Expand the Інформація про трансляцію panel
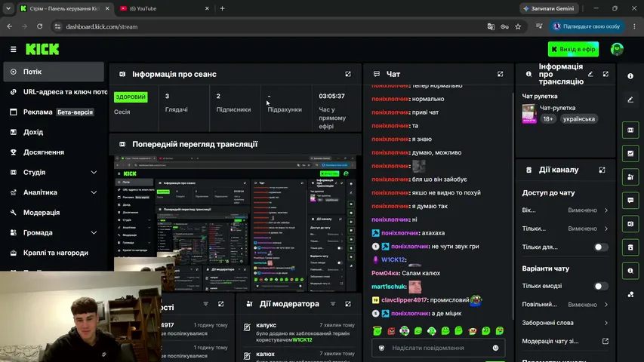 pyautogui.click(x=605, y=74)
